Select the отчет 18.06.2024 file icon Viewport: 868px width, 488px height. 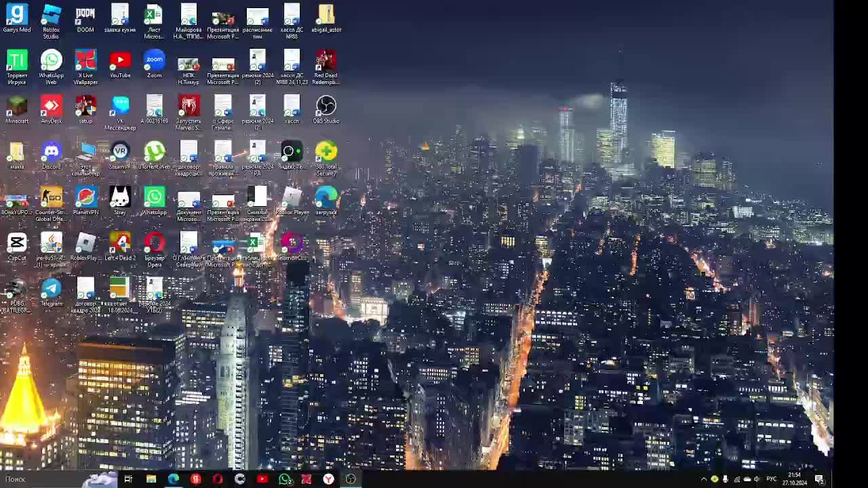pos(120,296)
